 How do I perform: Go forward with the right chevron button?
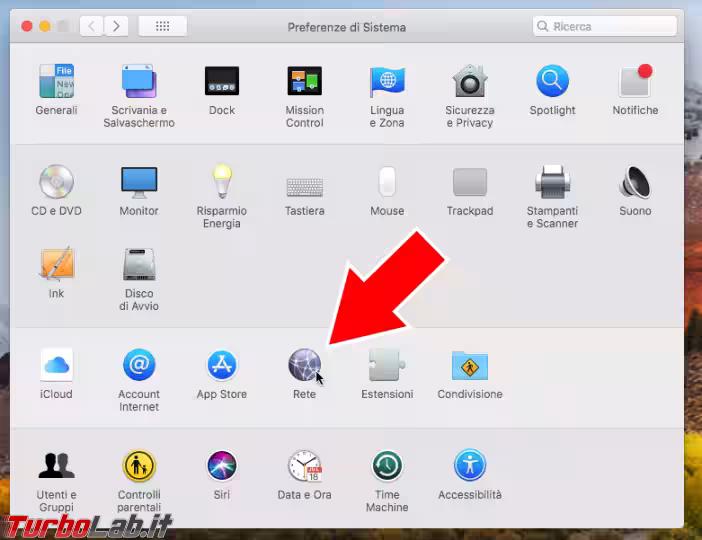pos(116,26)
